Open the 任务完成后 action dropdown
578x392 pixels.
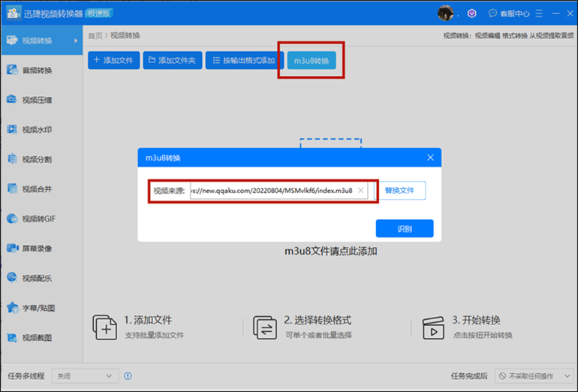point(536,375)
